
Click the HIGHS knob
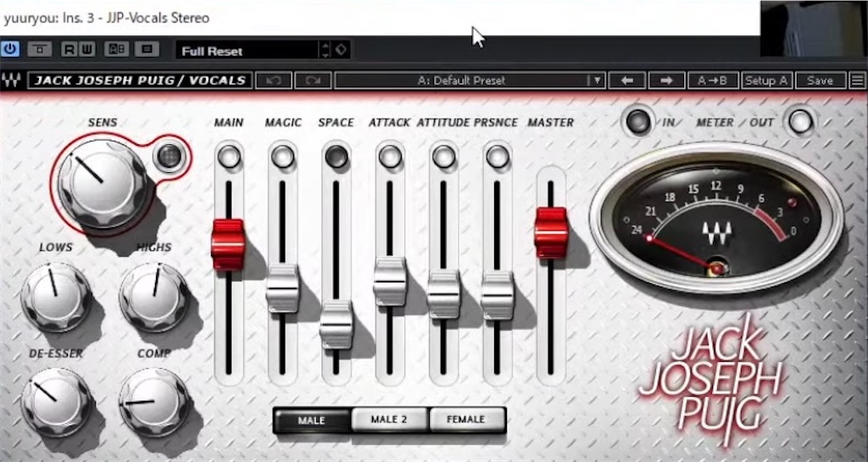[x=153, y=297]
